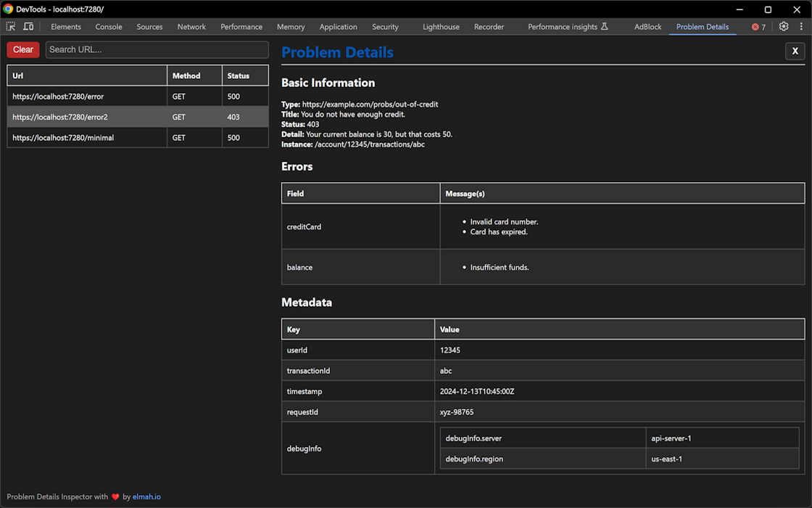
Task: Click the Url column header
Action: click(87, 75)
